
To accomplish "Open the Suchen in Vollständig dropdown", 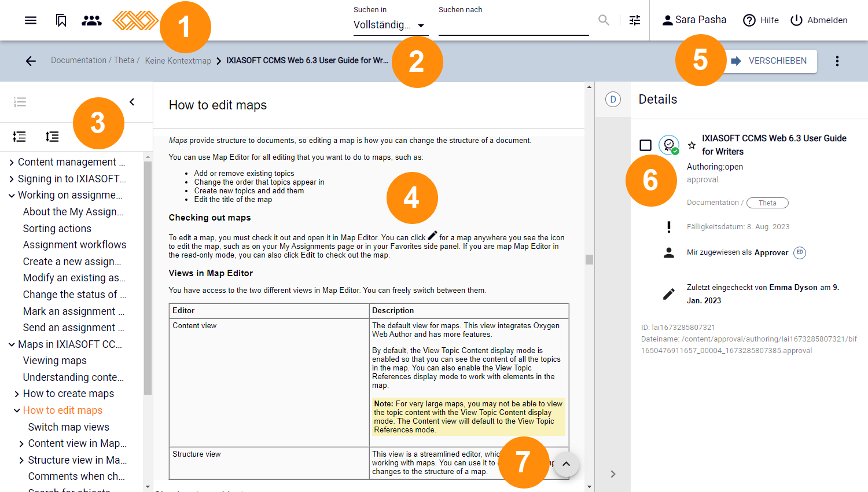I will coord(391,25).
